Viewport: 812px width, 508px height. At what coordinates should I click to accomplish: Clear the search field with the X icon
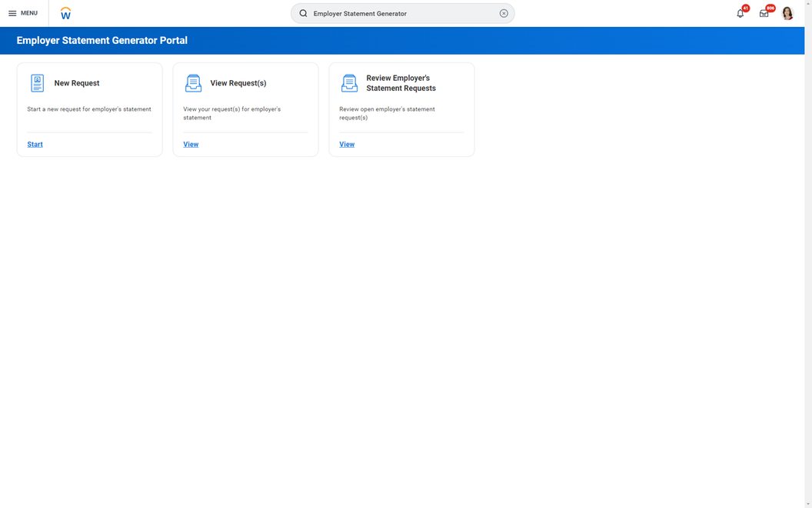click(x=504, y=13)
